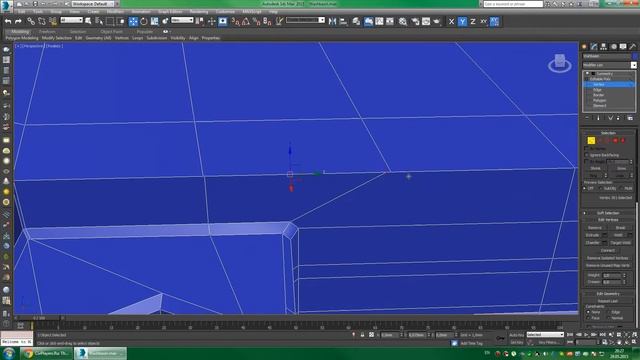This screenshot has width=640, height=360.
Task: Activate the Select and Scale tool
Action: click(154, 22)
